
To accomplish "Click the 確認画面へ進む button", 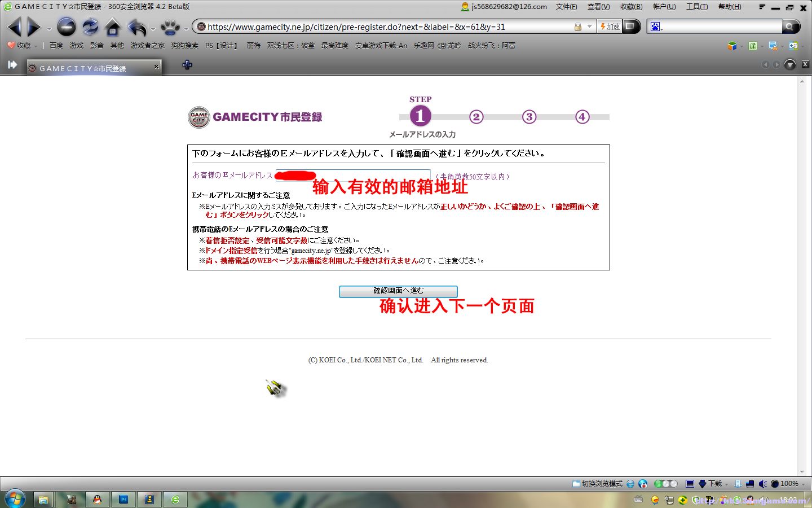I will point(398,291).
